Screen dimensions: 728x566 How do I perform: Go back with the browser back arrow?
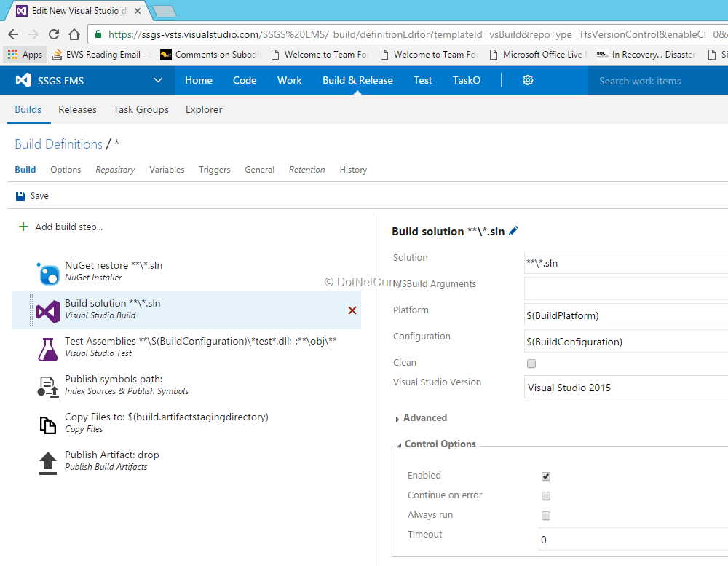click(13, 34)
